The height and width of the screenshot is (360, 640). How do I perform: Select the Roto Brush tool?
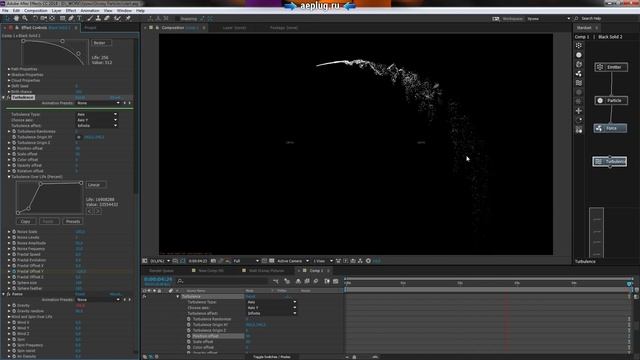pyautogui.click(x=118, y=18)
